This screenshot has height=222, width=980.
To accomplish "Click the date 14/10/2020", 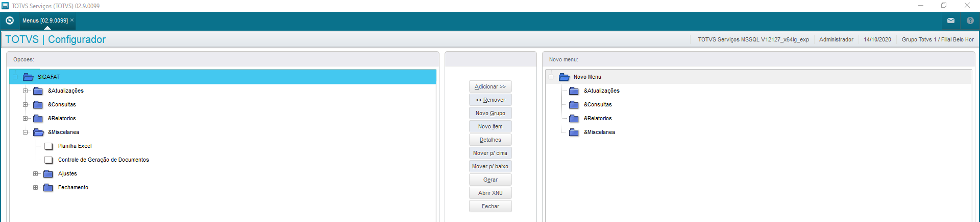I will point(877,39).
